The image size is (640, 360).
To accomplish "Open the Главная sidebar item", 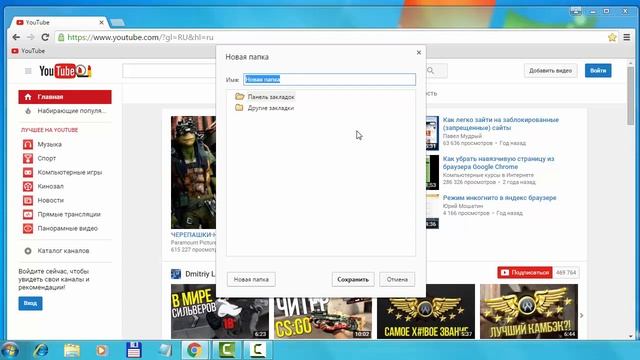I will [x=65, y=97].
